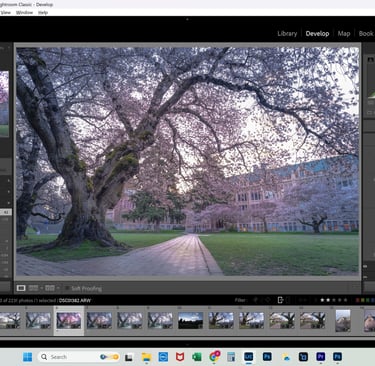Filter by green color label

coord(367,300)
